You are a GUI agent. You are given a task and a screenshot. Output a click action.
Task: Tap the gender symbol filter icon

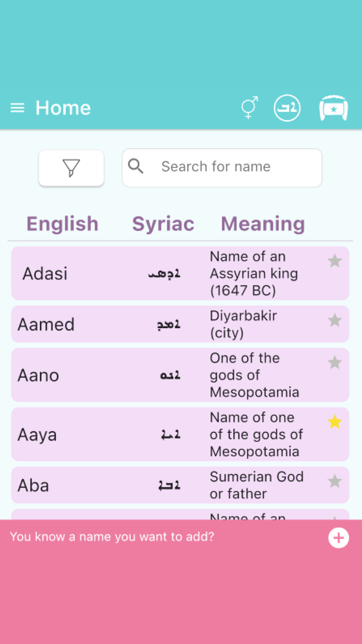pyautogui.click(x=249, y=108)
